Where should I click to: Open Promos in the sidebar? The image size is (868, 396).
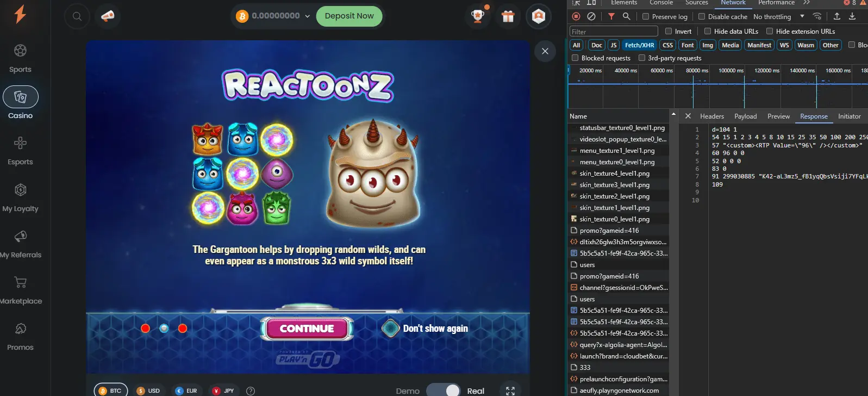[20, 337]
